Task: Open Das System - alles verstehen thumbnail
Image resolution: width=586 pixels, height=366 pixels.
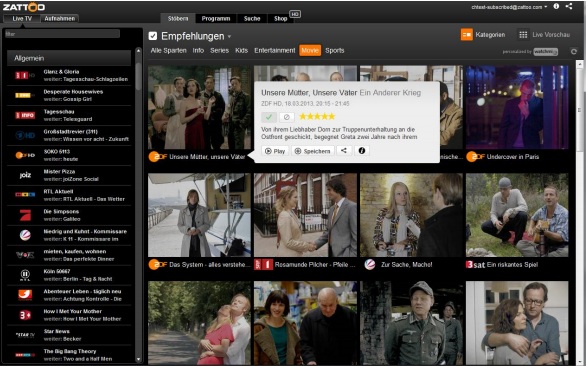Action: pyautogui.click(x=200, y=215)
